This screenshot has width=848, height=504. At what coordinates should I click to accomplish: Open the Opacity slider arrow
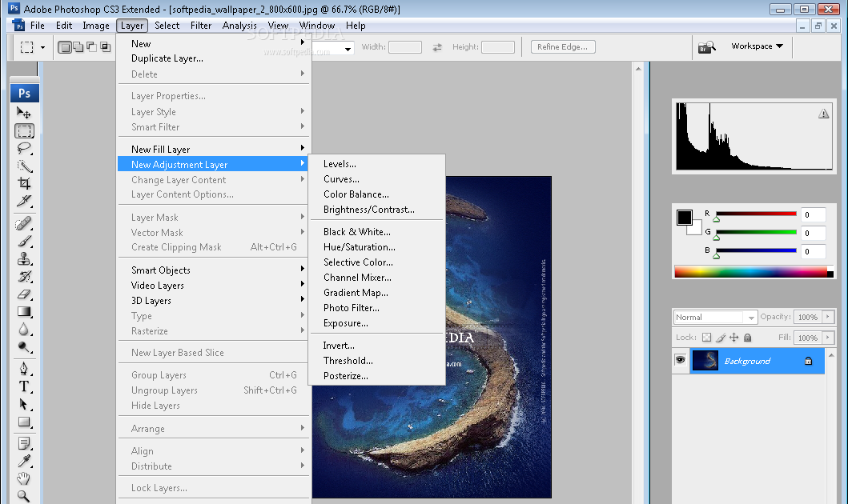(828, 317)
